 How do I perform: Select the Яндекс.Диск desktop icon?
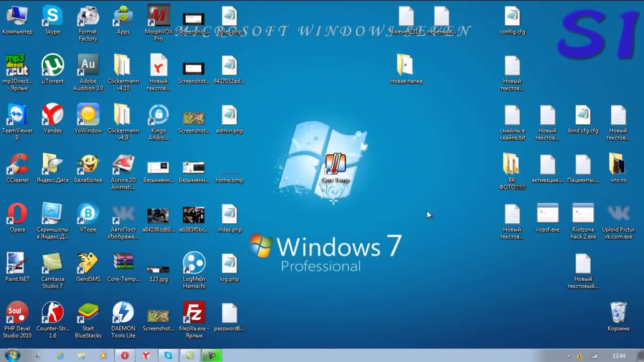tap(53, 168)
